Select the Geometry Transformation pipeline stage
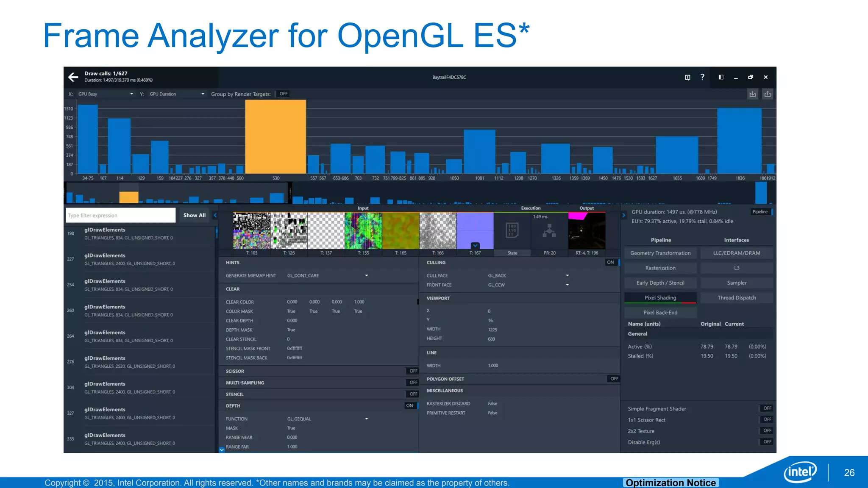 pos(660,253)
